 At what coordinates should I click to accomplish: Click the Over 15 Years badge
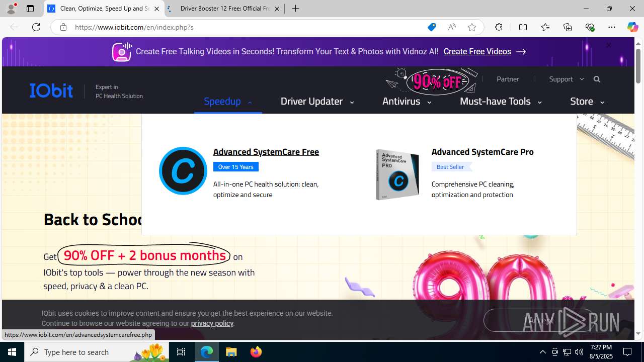coord(235,167)
